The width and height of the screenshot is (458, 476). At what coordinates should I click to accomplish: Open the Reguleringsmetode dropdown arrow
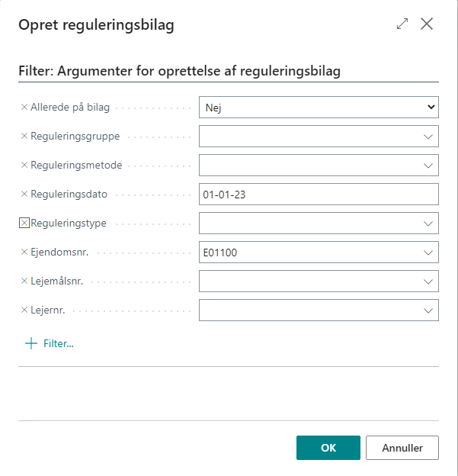pyautogui.click(x=428, y=166)
